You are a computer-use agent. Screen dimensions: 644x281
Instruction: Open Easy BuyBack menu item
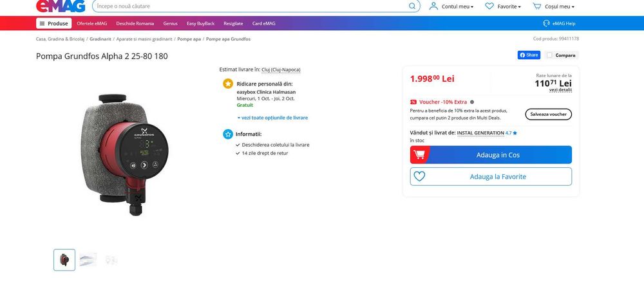click(200, 23)
